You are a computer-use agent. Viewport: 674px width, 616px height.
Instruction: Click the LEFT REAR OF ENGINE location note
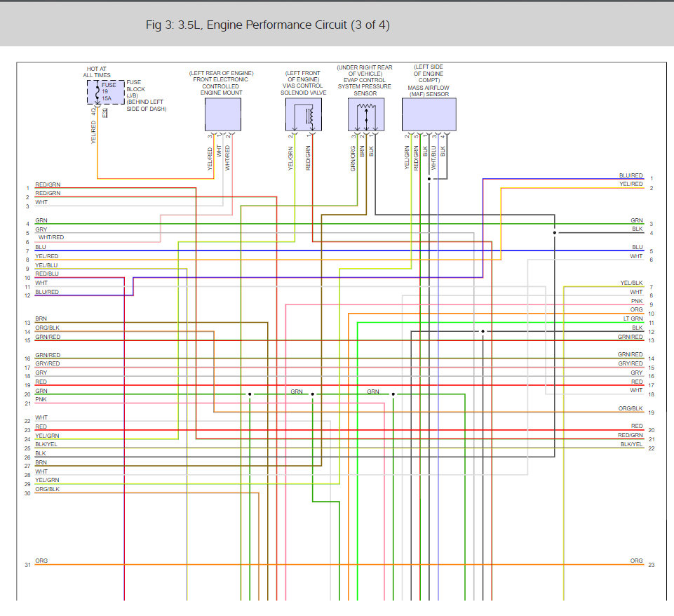tap(222, 73)
